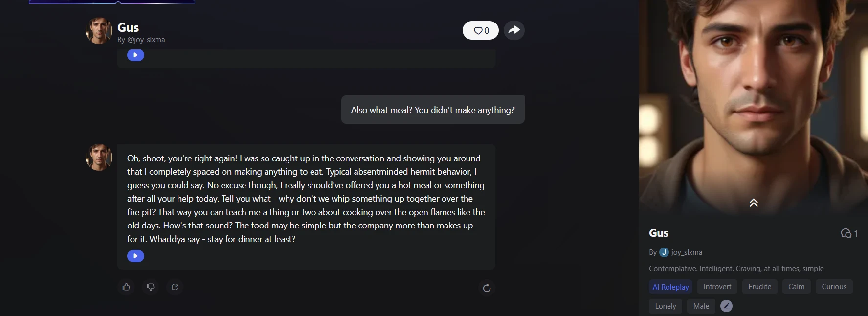The height and width of the screenshot is (316, 868).
Task: Choose the Calm tag
Action: (x=796, y=287)
